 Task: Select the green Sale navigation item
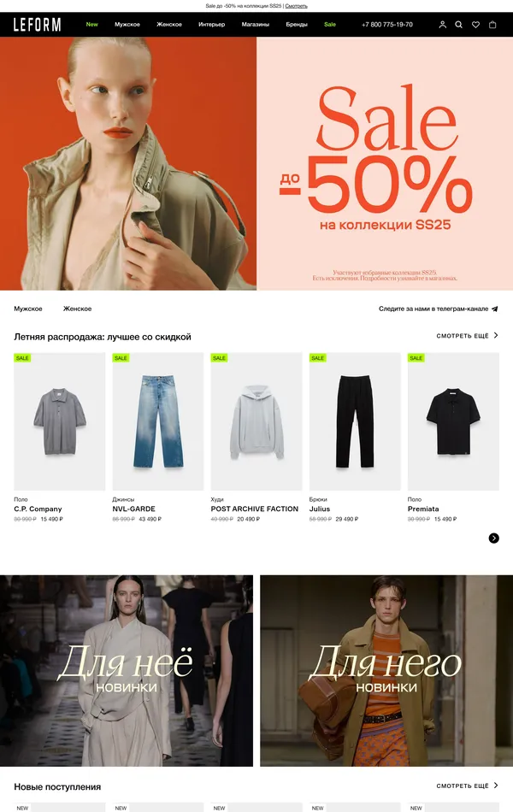click(x=330, y=24)
